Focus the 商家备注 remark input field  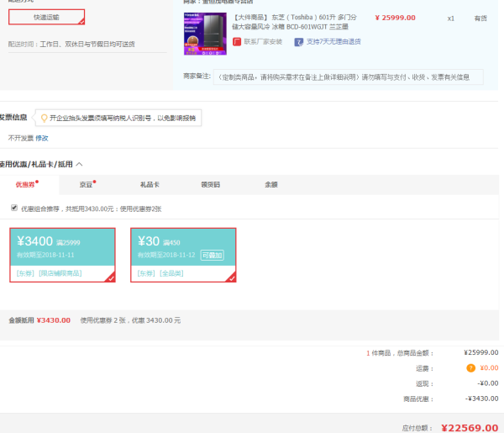[x=348, y=77]
